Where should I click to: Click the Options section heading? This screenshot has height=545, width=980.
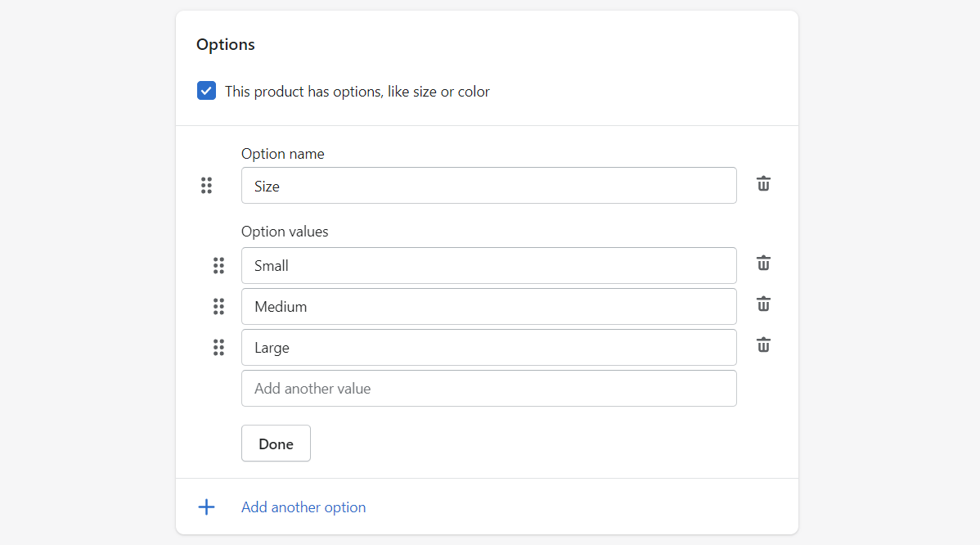pyautogui.click(x=225, y=44)
